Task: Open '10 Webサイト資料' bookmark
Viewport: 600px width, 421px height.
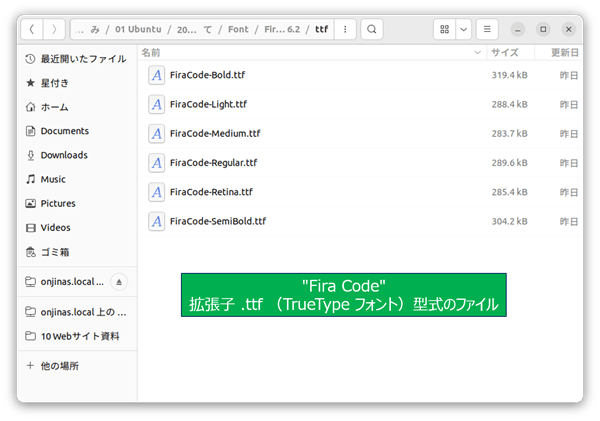Action: (77, 336)
